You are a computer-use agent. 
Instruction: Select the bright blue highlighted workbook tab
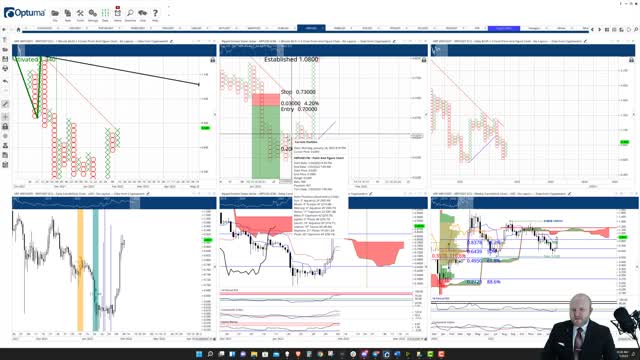tap(504, 28)
